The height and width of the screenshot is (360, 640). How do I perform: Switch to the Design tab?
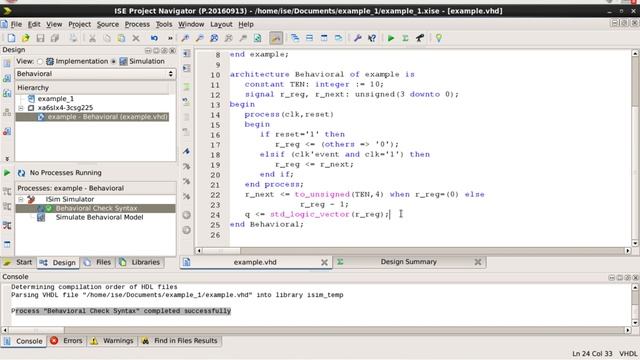(x=58, y=262)
